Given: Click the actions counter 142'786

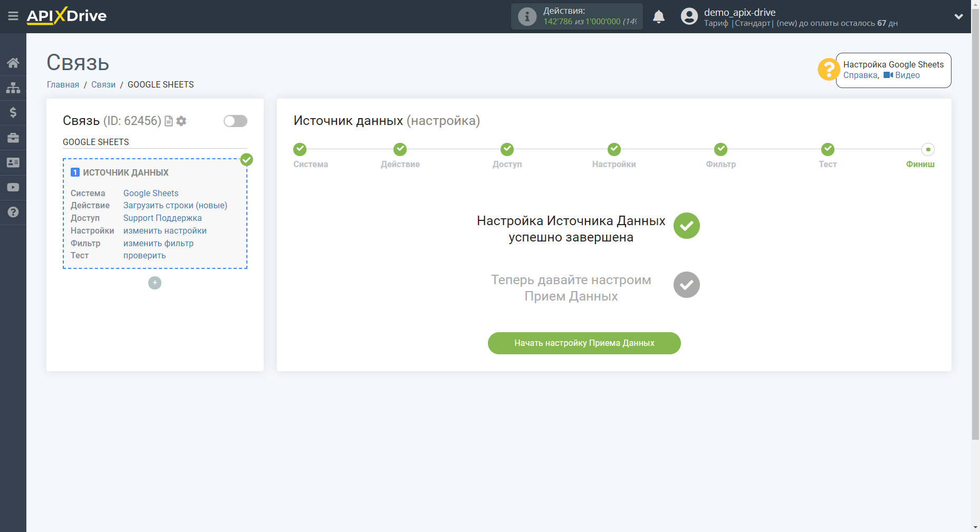Looking at the screenshot, I should click(x=558, y=22).
